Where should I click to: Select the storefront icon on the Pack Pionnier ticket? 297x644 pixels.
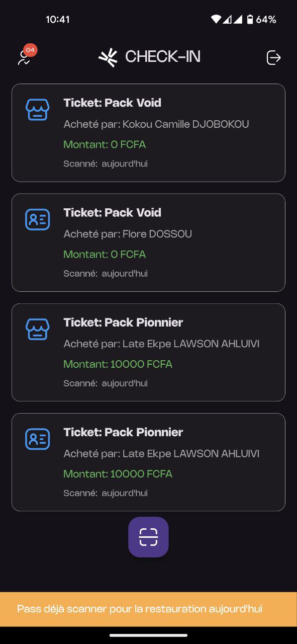click(x=38, y=329)
